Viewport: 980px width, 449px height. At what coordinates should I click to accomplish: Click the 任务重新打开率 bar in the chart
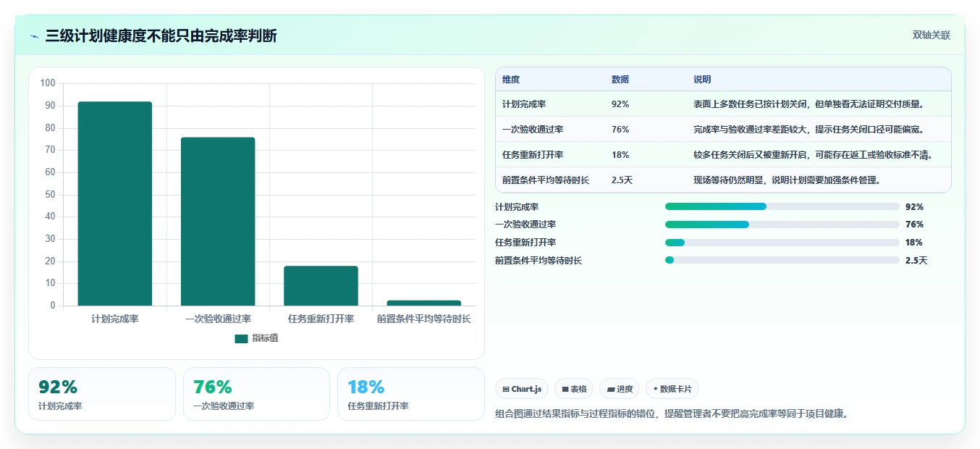click(321, 286)
